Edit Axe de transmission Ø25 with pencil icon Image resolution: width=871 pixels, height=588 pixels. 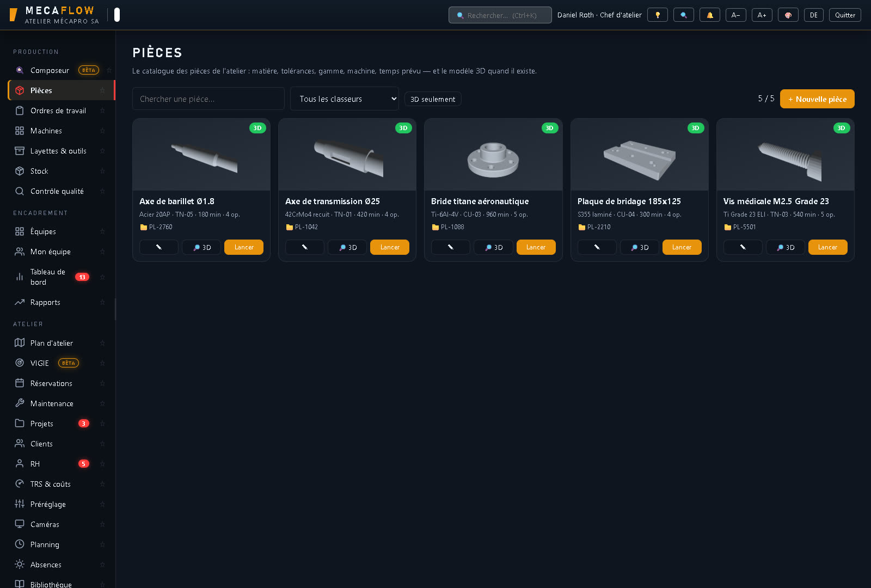click(305, 247)
